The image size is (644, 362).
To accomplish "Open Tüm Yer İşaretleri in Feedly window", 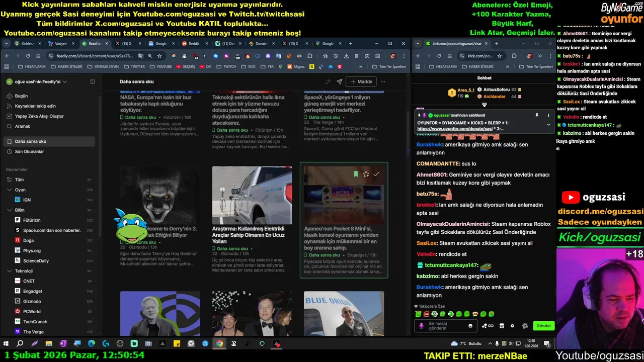I will [389, 66].
